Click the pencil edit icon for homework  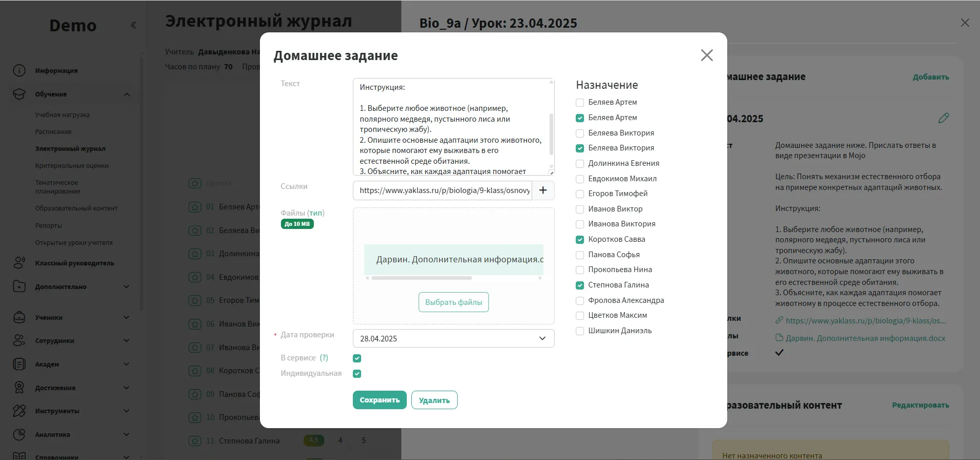[x=944, y=119]
